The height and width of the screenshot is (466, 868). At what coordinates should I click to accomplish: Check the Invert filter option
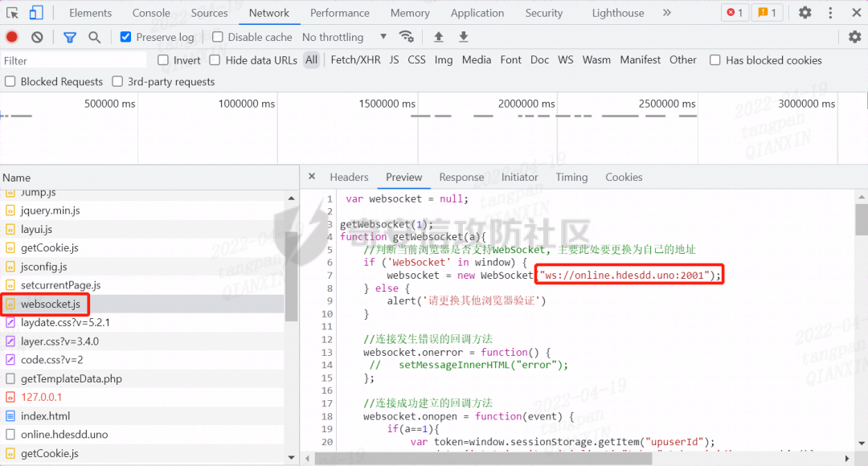click(162, 60)
